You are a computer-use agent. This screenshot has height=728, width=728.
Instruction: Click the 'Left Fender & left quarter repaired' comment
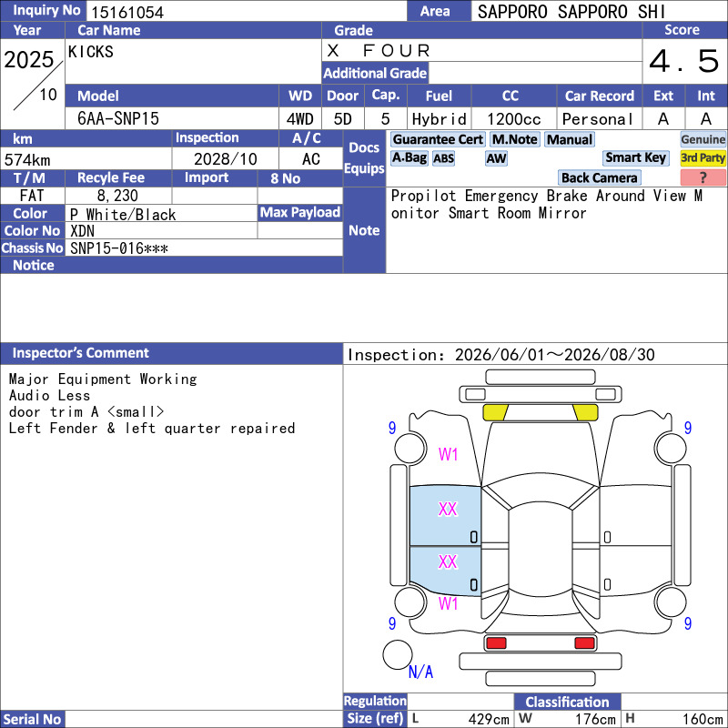point(152,428)
